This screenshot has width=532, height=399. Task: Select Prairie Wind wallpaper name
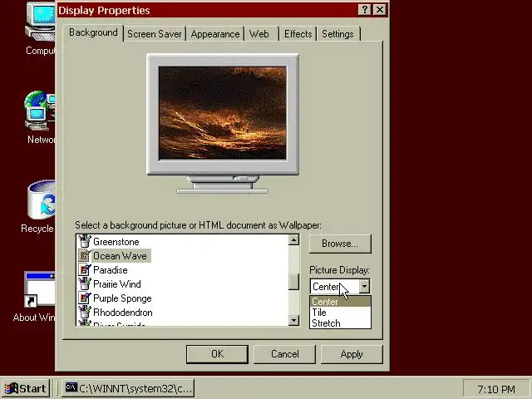tap(116, 284)
